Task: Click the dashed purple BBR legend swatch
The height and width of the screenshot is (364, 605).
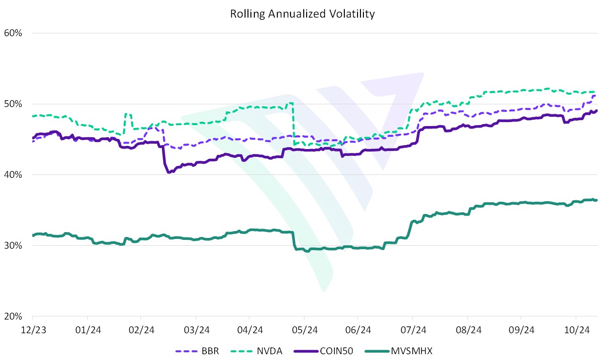Action: [185, 351]
